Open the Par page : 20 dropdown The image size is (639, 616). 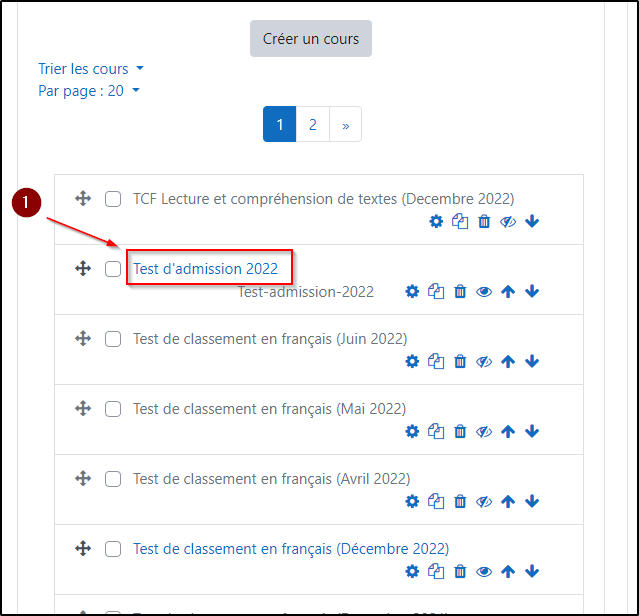coord(88,91)
